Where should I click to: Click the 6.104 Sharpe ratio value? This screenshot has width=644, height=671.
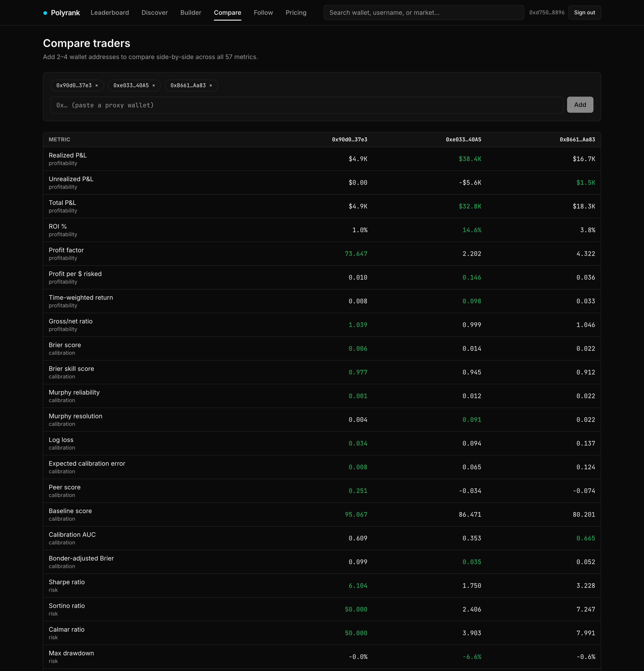coord(358,586)
